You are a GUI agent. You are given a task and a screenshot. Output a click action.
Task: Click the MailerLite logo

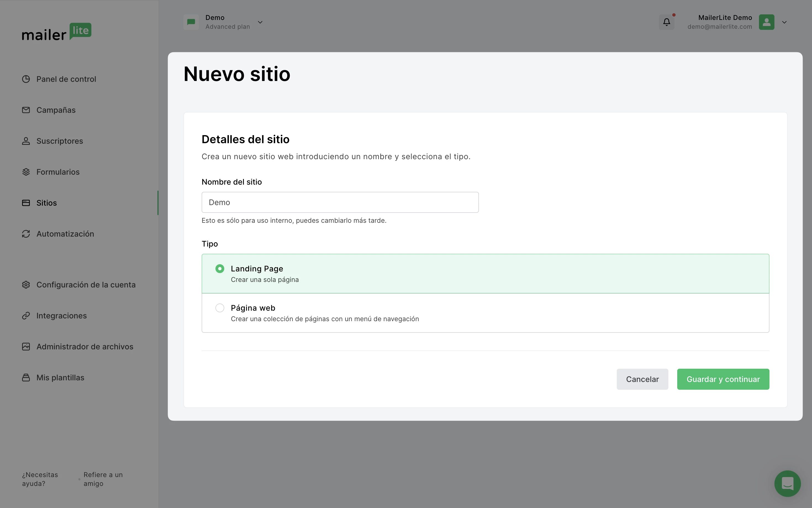click(x=56, y=32)
